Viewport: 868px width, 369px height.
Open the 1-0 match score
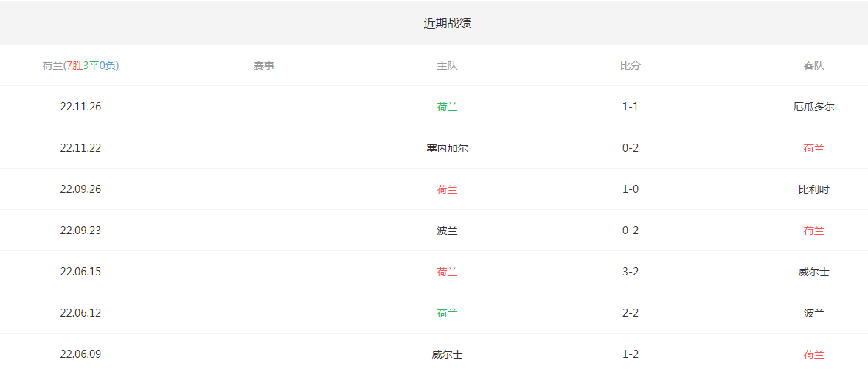pos(631,189)
